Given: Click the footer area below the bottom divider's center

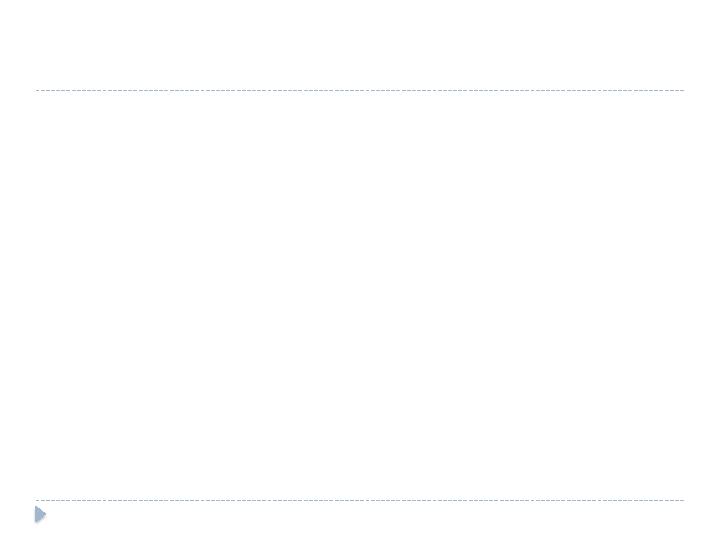Looking at the screenshot, I should click(360, 518).
